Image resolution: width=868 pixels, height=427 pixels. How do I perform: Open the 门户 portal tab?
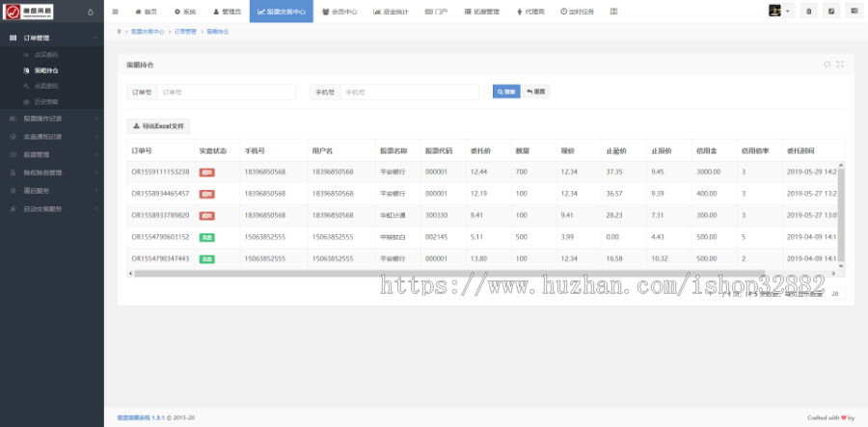(436, 12)
